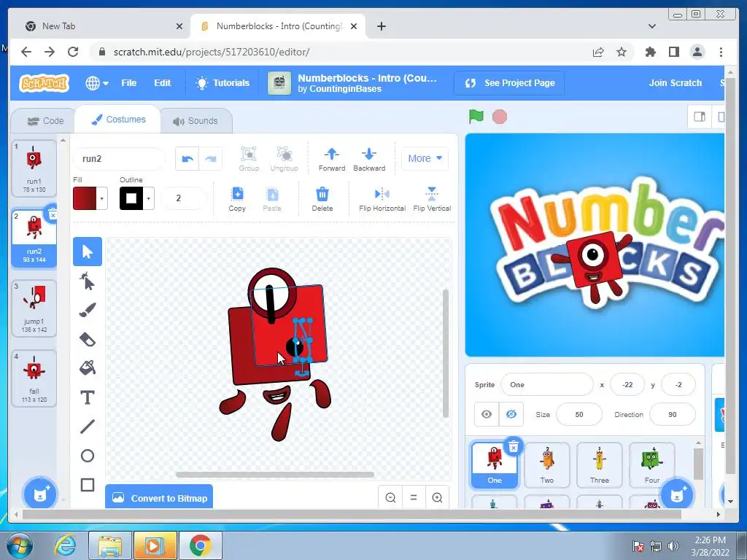This screenshot has height=560, width=747.
Task: Click Convert to Bitmap button
Action: click(159, 498)
